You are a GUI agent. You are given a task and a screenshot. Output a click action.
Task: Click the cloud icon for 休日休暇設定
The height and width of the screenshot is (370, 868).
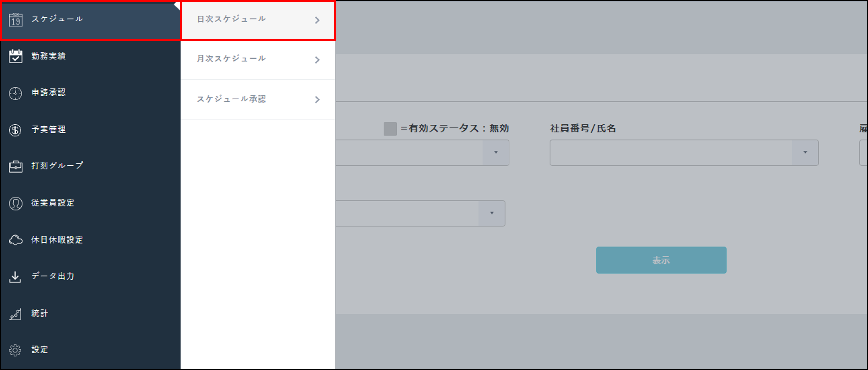click(x=16, y=240)
